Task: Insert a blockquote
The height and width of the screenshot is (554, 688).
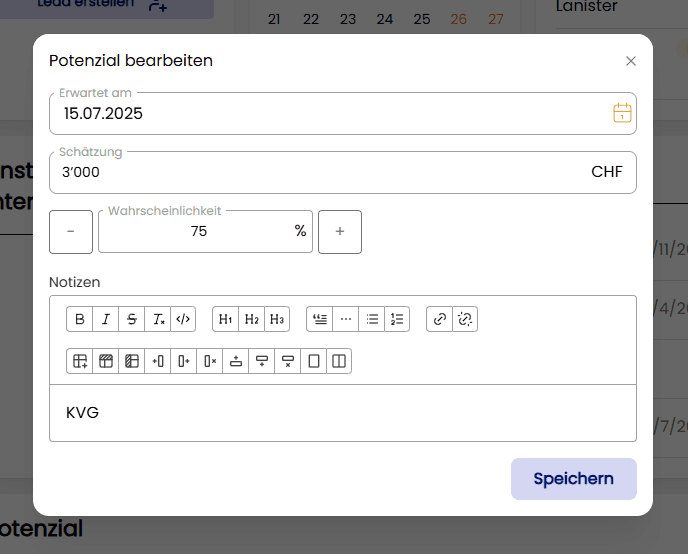Action: tap(319, 319)
